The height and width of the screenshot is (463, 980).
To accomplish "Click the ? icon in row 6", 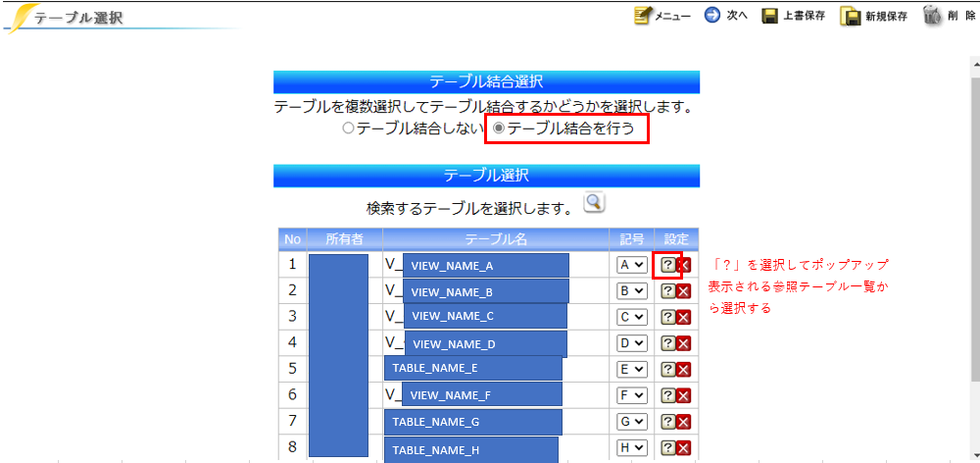I will pyautogui.click(x=667, y=396).
